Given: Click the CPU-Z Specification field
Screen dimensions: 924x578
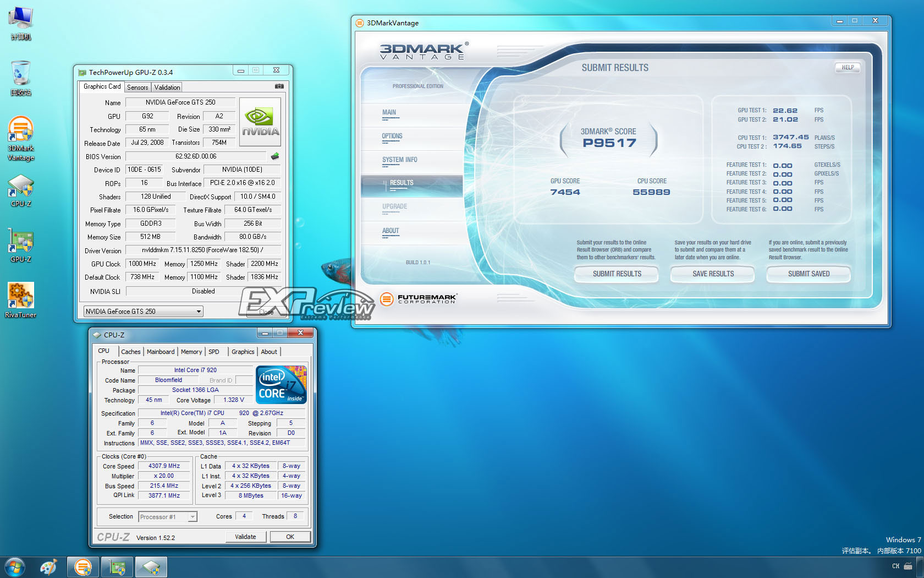Looking at the screenshot, I should [x=222, y=413].
